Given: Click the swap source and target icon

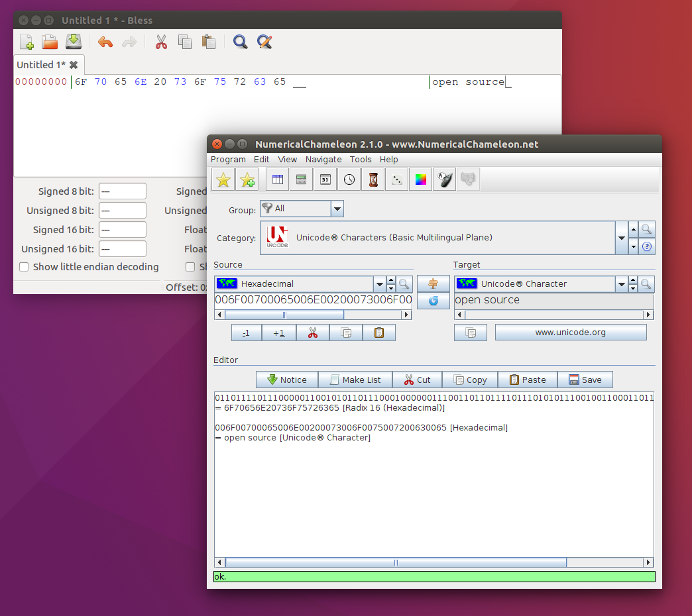Looking at the screenshot, I should [x=433, y=283].
